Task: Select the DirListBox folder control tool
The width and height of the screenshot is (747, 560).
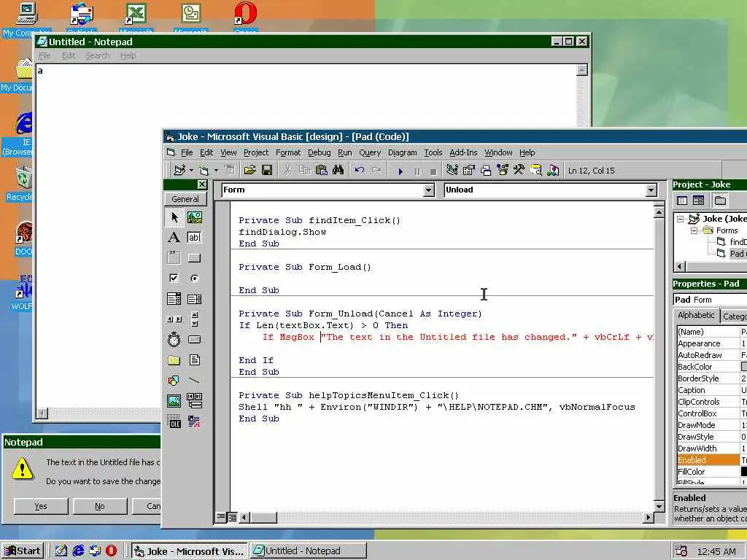Action: point(174,360)
